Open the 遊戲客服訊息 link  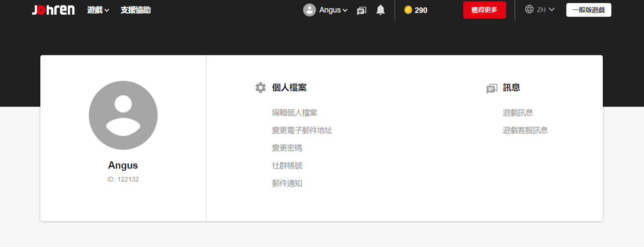525,131
